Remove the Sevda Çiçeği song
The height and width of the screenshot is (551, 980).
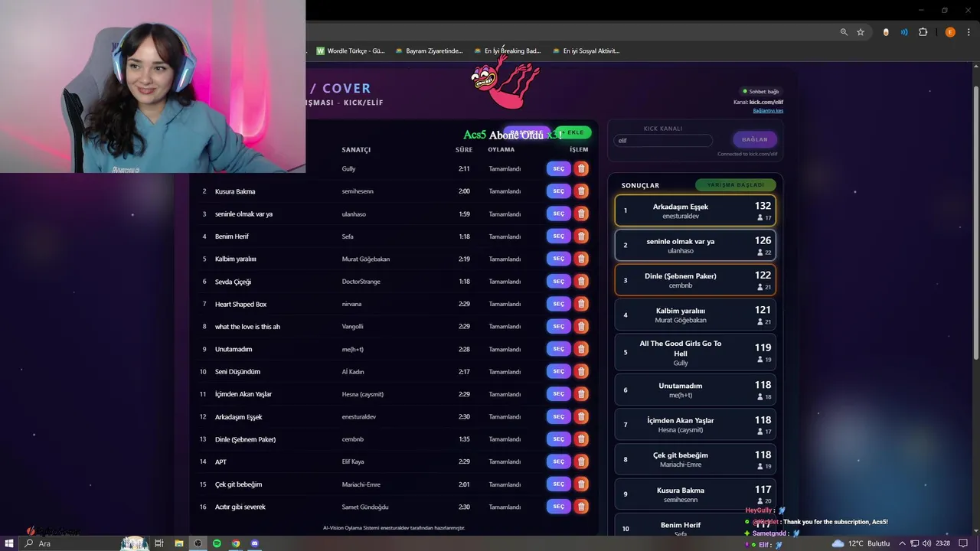coord(581,281)
